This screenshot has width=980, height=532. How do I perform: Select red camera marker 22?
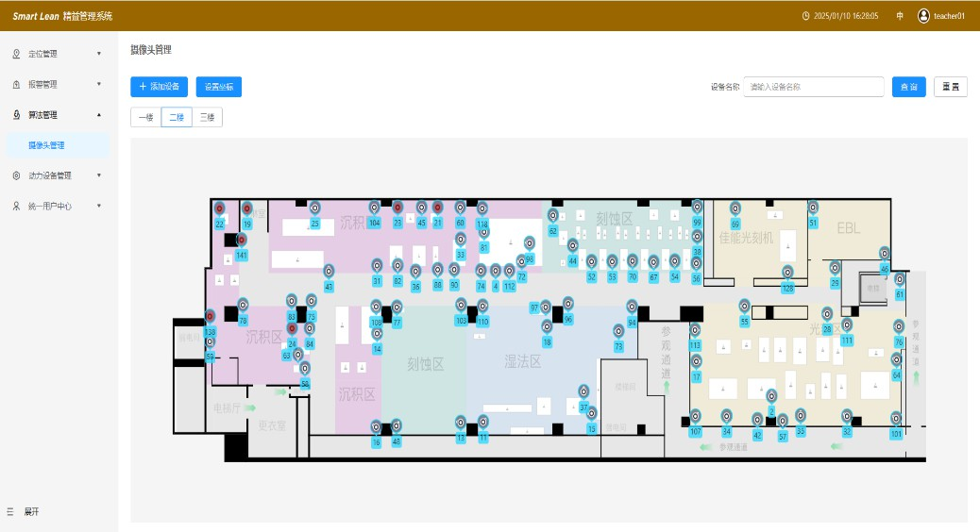click(x=219, y=208)
